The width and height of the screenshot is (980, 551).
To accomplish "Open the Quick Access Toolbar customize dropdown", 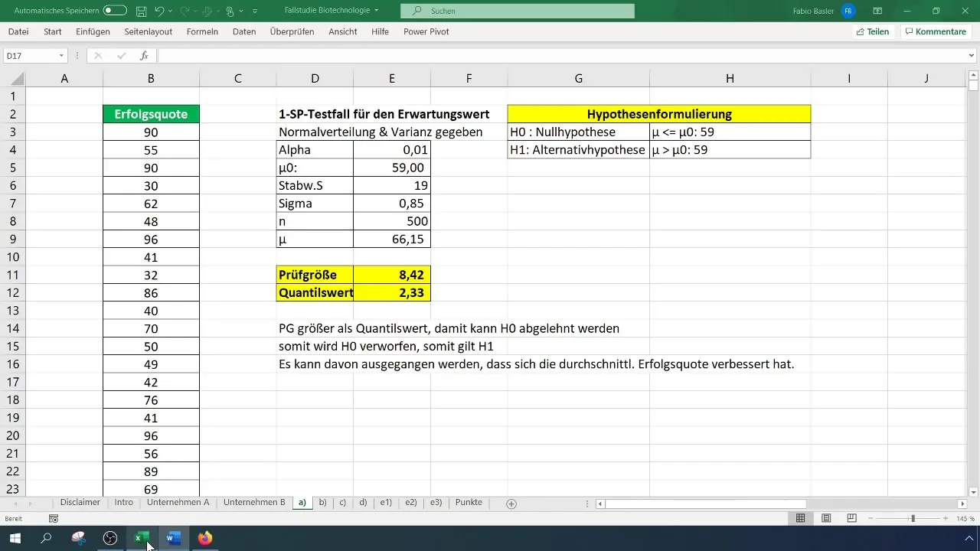I will (x=255, y=11).
